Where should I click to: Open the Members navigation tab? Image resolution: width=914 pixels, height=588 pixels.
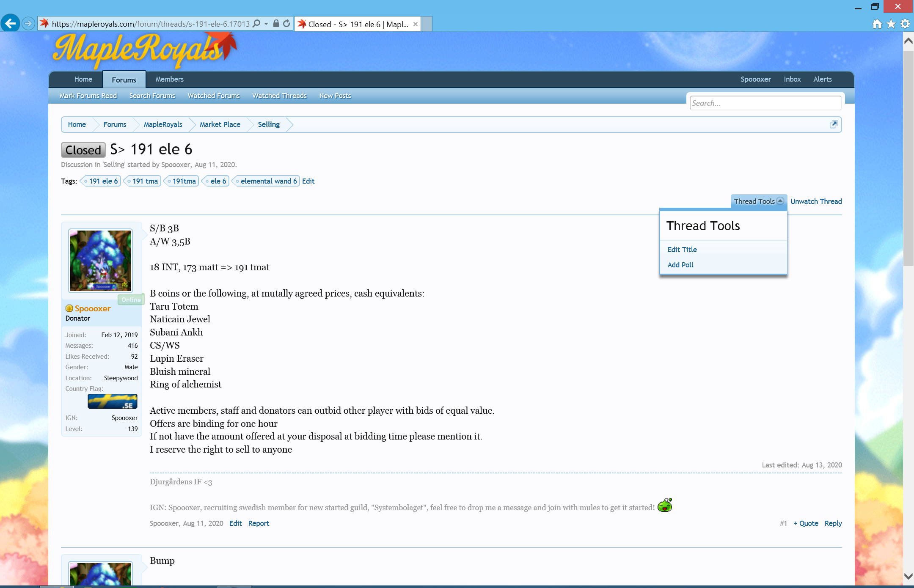click(x=169, y=79)
